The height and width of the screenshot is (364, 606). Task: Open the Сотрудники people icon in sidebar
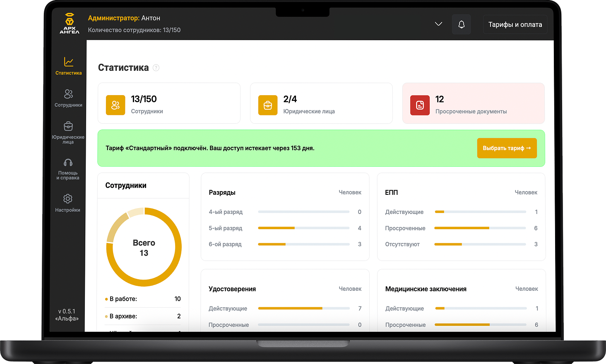(68, 94)
